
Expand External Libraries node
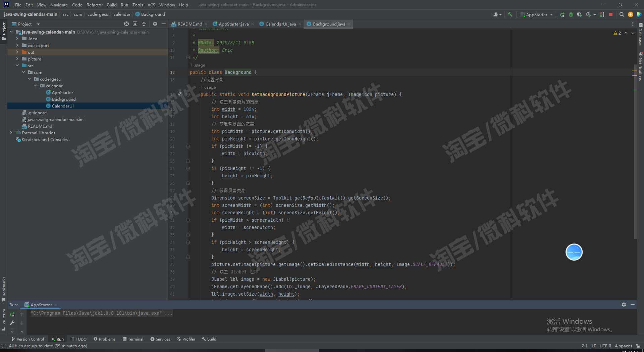[x=11, y=133]
